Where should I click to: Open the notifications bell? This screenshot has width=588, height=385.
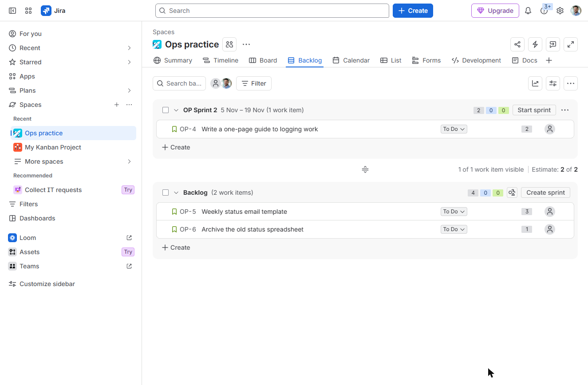click(528, 11)
